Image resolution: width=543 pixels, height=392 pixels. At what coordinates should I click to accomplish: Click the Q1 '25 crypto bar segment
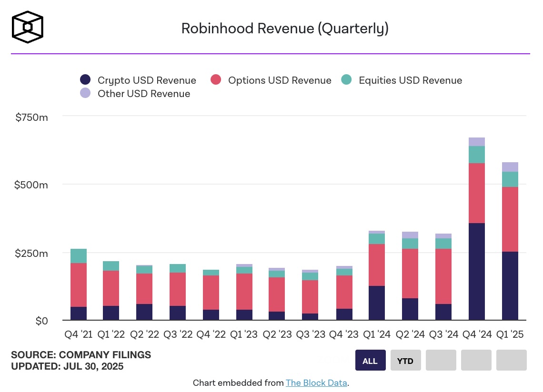click(510, 286)
